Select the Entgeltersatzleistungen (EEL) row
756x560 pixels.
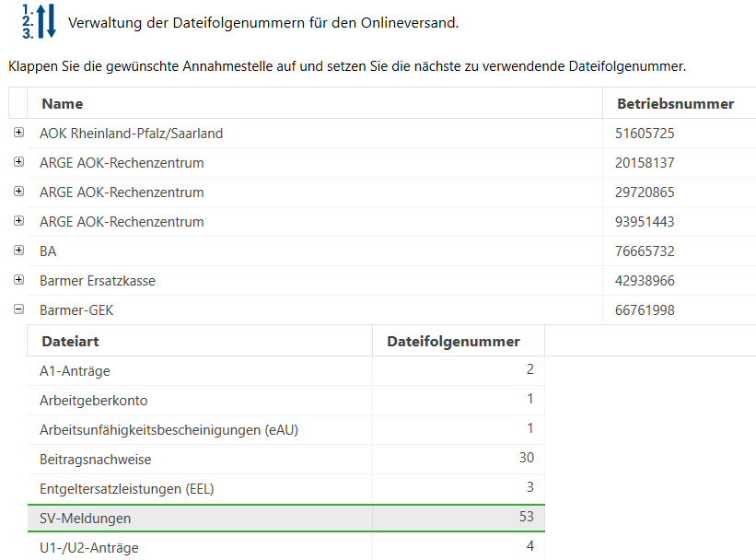[133, 488]
